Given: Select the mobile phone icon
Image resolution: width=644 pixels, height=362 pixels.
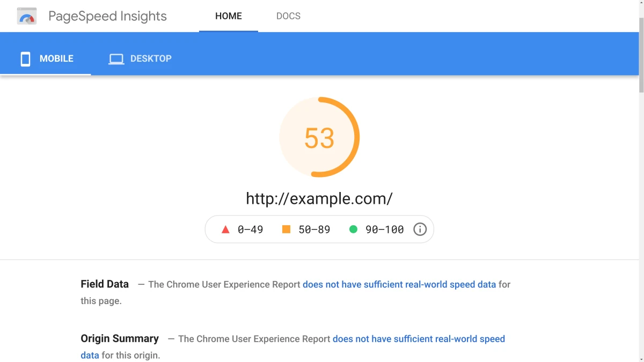Looking at the screenshot, I should tap(25, 58).
